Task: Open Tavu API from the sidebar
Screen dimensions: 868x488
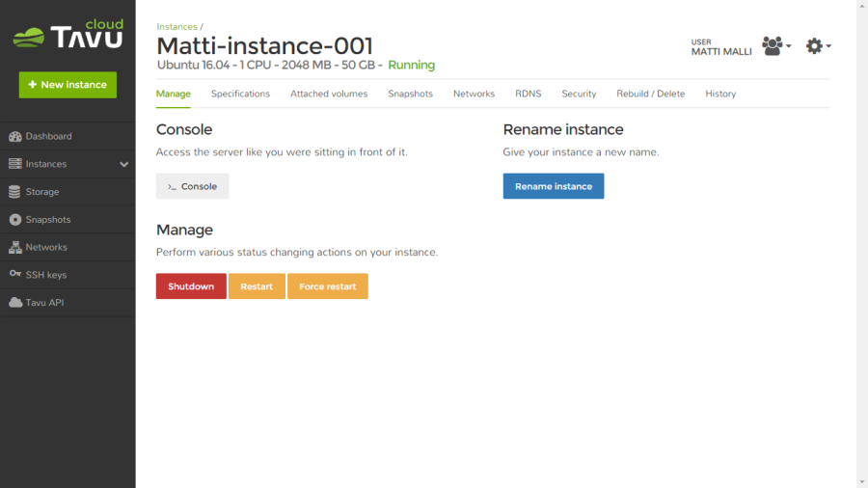Action: coord(68,303)
